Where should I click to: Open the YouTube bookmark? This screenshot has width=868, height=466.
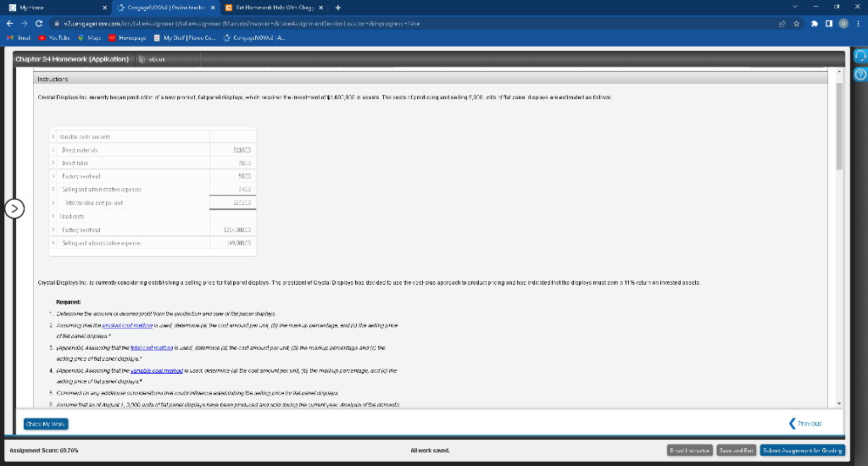click(54, 38)
